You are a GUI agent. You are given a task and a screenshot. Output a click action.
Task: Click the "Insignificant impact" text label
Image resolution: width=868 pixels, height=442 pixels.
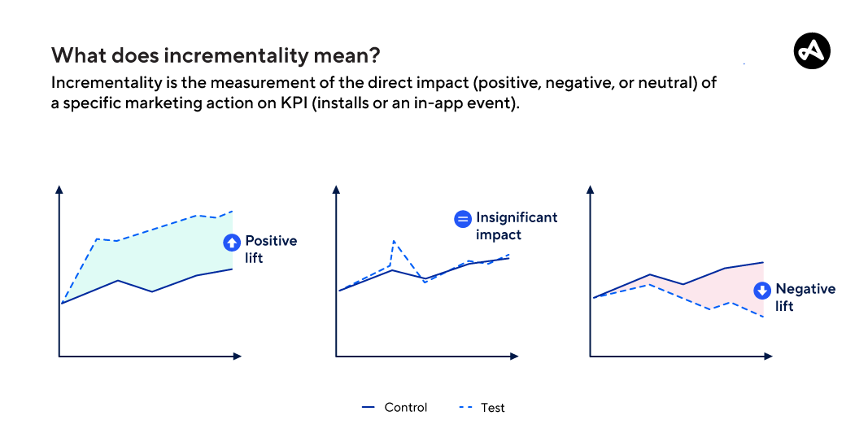(x=517, y=226)
